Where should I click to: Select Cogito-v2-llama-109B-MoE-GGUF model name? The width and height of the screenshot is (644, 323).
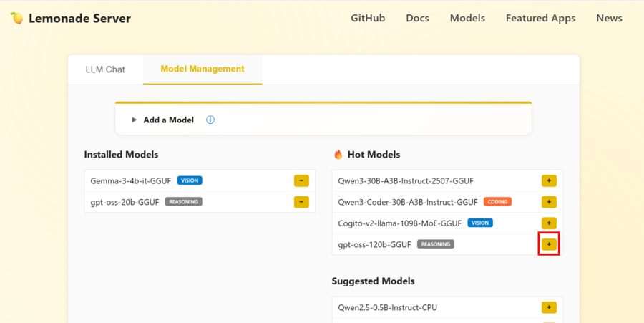(399, 223)
